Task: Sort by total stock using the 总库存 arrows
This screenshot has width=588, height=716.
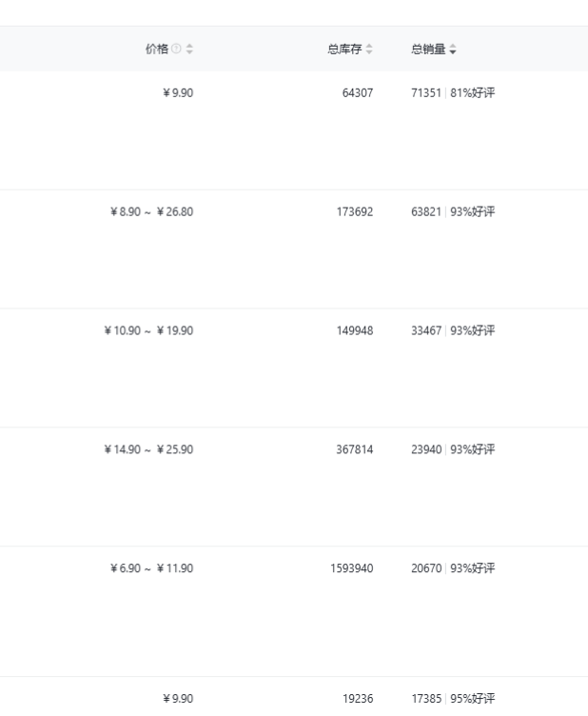Action: click(x=369, y=49)
